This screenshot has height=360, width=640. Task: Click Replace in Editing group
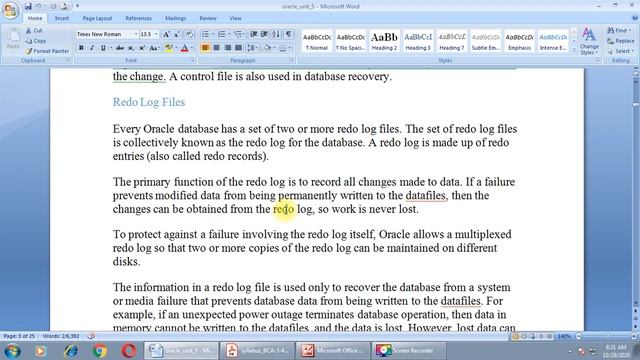(x=620, y=41)
